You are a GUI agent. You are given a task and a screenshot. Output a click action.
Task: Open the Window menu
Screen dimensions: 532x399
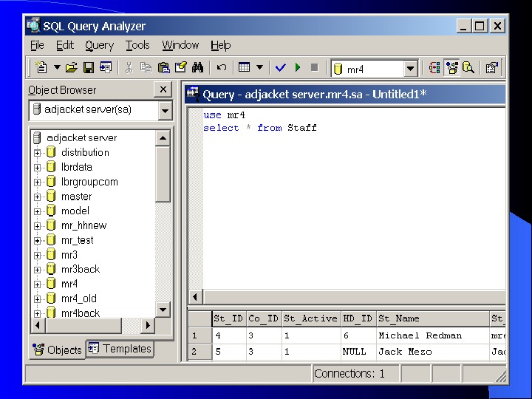tap(180, 45)
